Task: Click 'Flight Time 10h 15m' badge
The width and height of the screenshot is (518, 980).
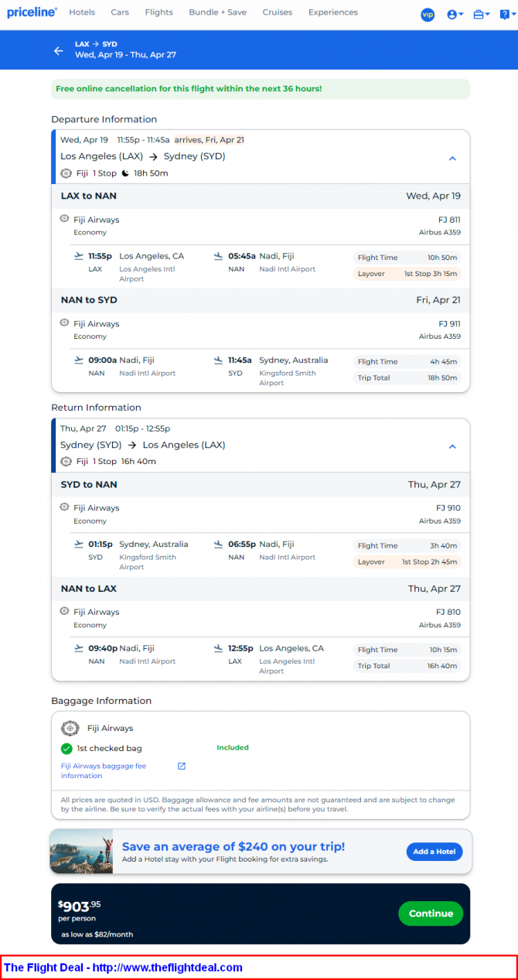Action: coord(407,650)
